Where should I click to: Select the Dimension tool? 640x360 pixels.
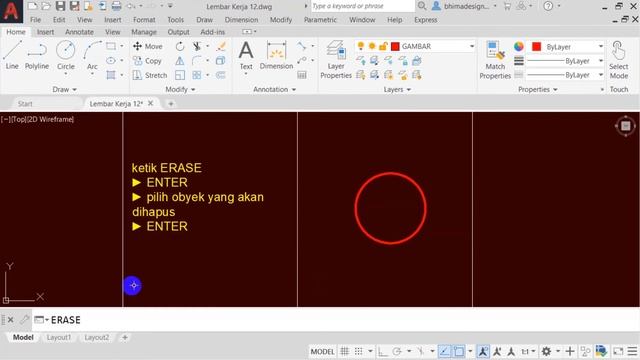tap(276, 55)
